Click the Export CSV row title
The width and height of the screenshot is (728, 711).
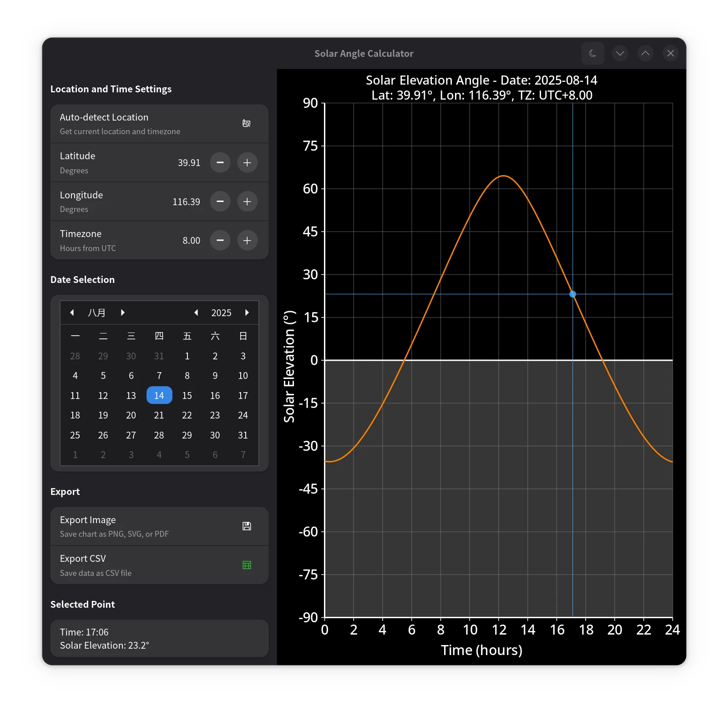pos(83,559)
